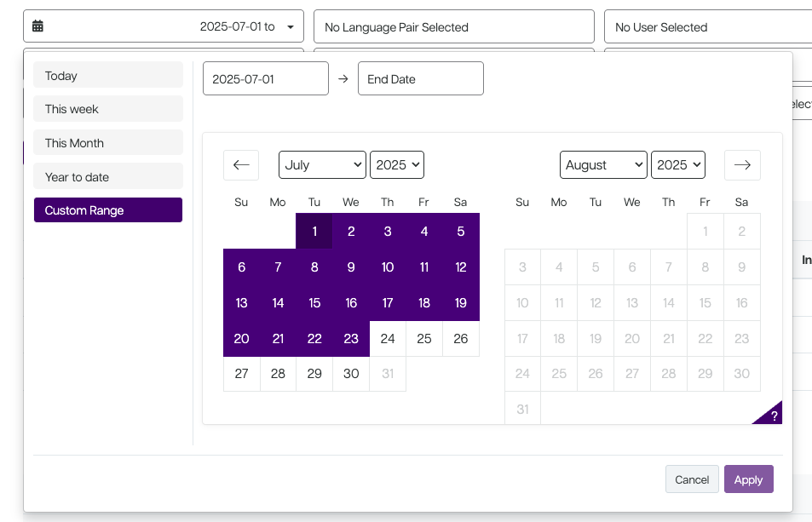The image size is (812, 522).
Task: Select the Today preset
Action: point(108,75)
